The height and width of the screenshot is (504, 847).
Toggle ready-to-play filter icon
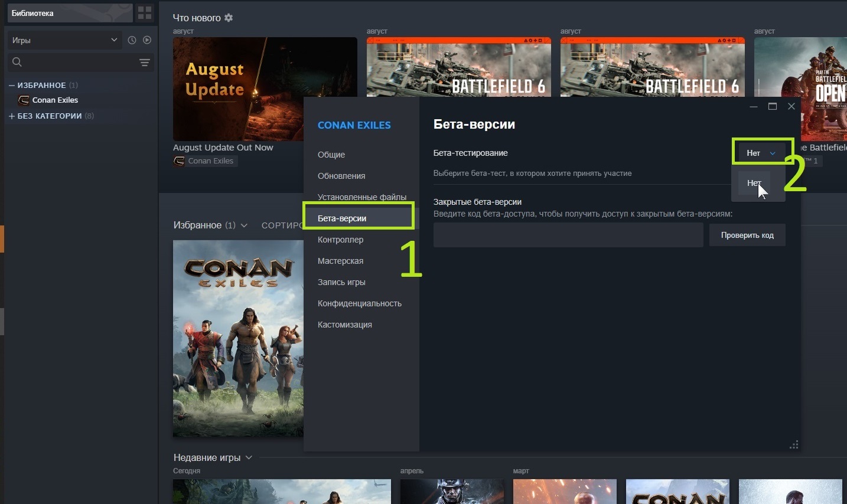click(x=147, y=40)
